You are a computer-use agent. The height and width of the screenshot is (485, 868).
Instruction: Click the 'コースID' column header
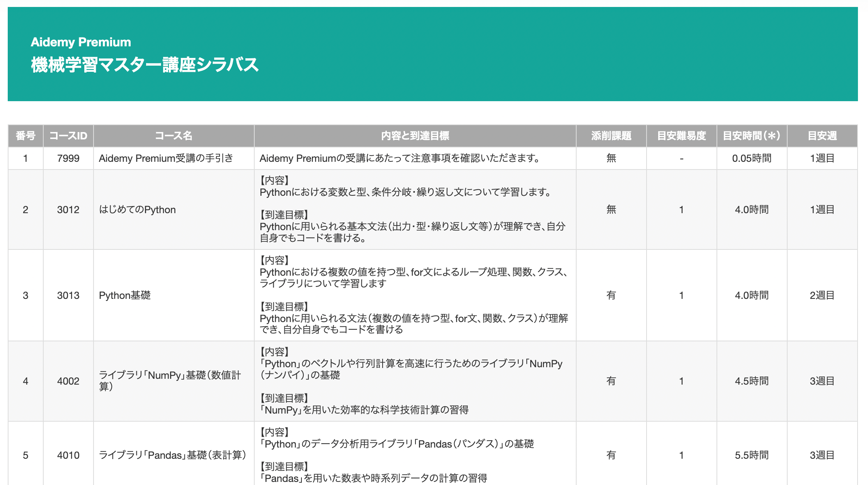[68, 136]
